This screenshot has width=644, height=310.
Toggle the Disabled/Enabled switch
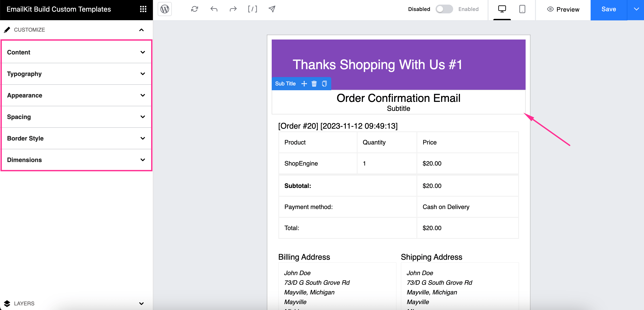(444, 9)
